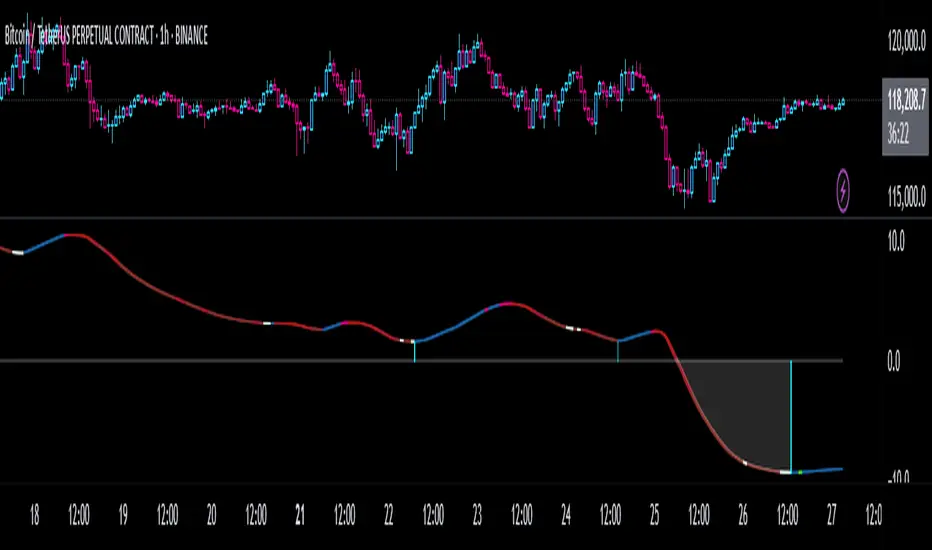Click the -10.0 indicator scale label
Image resolution: width=932 pixels, height=550 pixels.
point(898,476)
